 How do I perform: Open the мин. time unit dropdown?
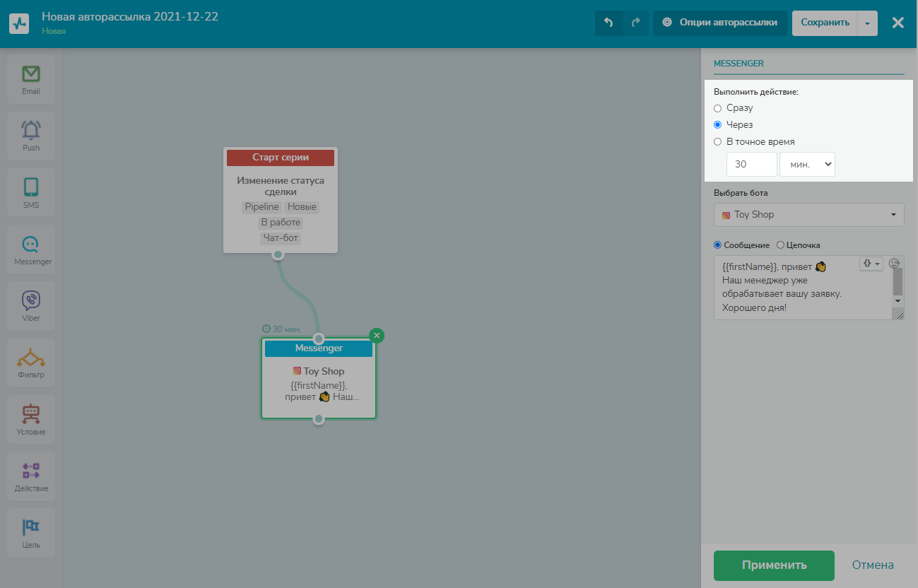point(807,164)
